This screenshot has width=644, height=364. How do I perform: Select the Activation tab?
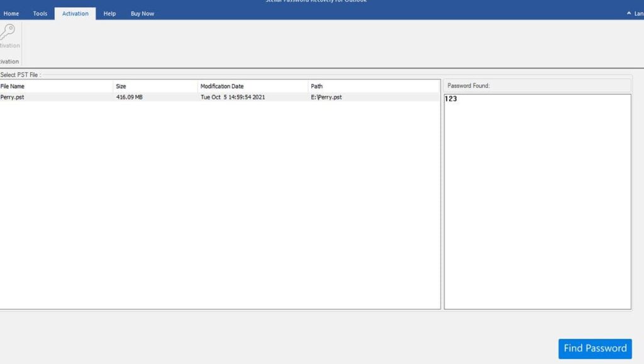click(x=75, y=13)
